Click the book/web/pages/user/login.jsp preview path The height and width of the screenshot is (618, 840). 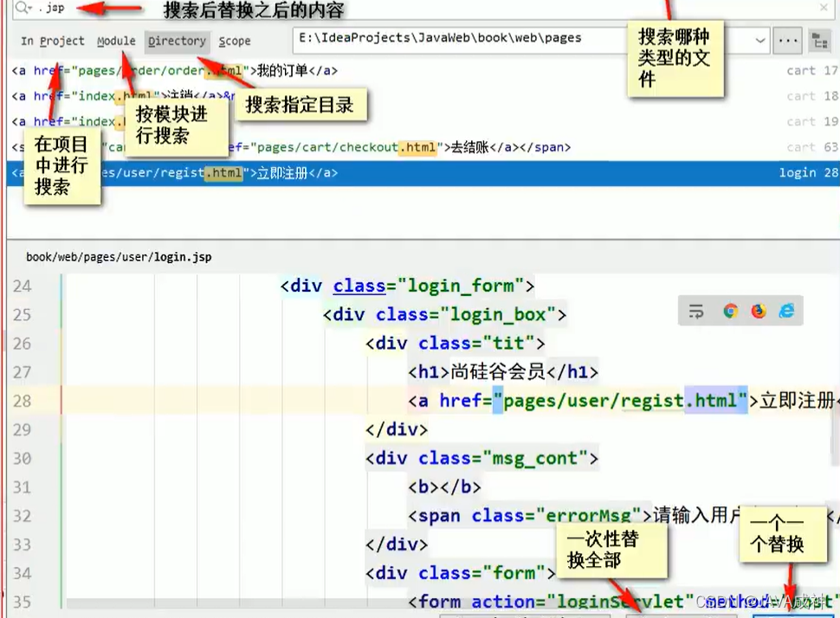[x=119, y=257]
